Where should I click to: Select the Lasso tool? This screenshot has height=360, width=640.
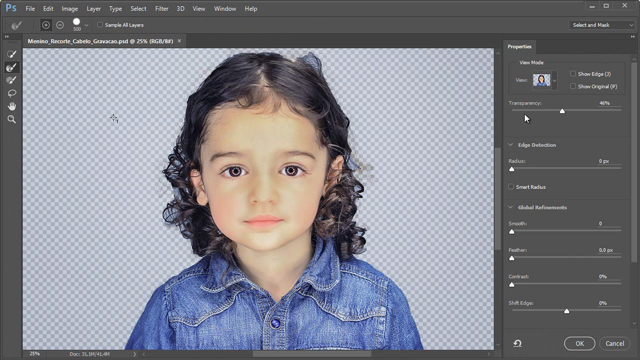(x=11, y=93)
